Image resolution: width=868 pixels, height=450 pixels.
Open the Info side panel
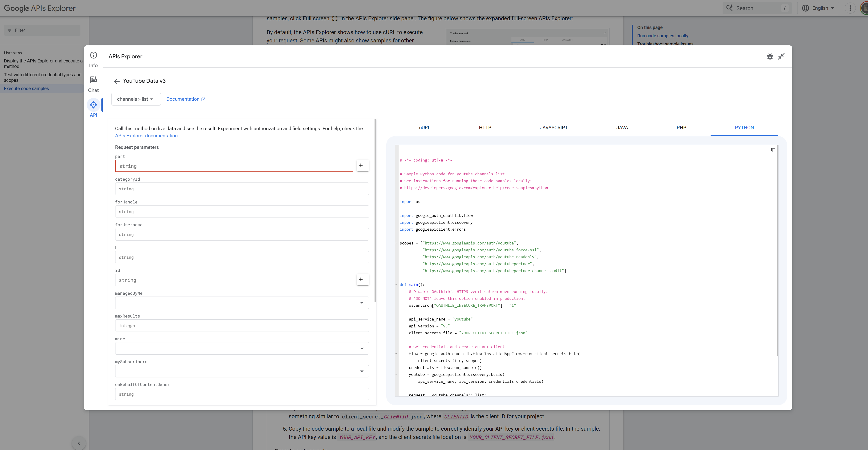click(93, 60)
